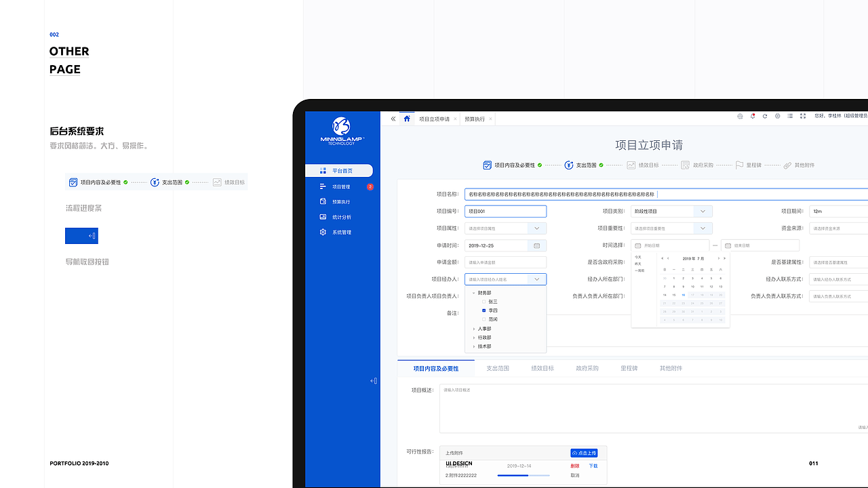
Task: Click the red 删除 link
Action: [575, 466]
